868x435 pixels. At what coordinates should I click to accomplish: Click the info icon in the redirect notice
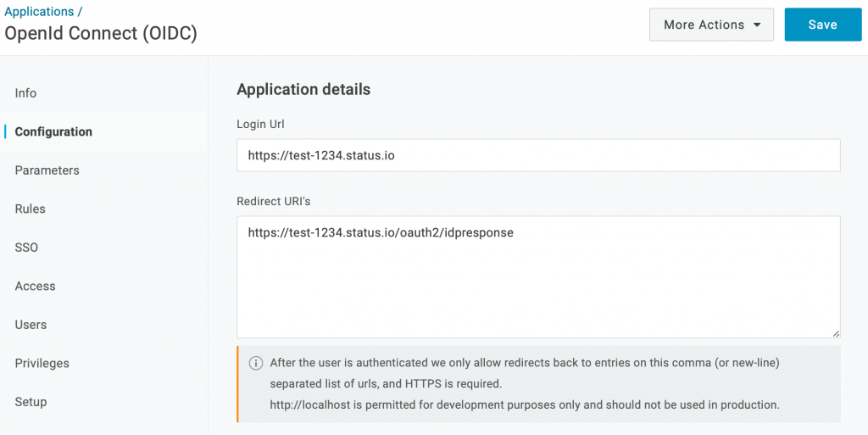(255, 363)
